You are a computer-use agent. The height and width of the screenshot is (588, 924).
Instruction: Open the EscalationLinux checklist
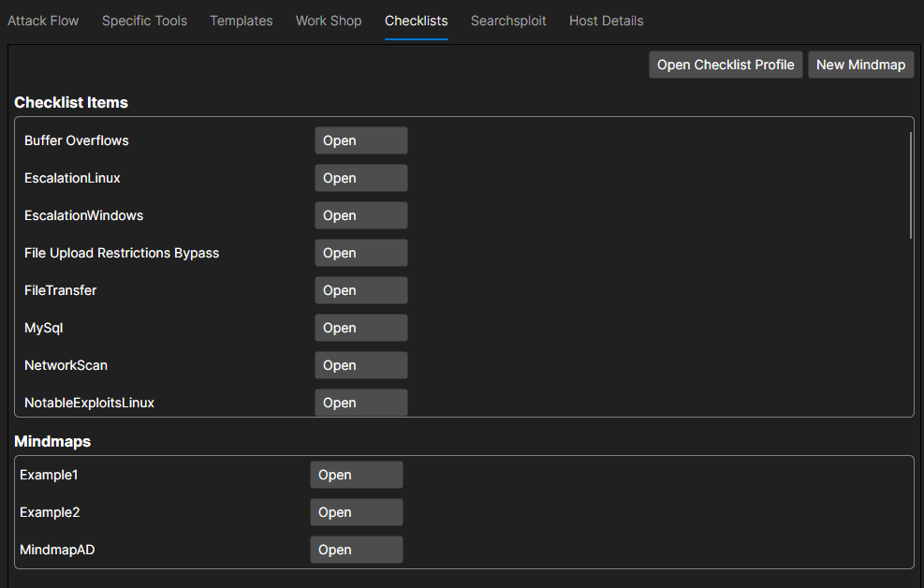coord(360,178)
